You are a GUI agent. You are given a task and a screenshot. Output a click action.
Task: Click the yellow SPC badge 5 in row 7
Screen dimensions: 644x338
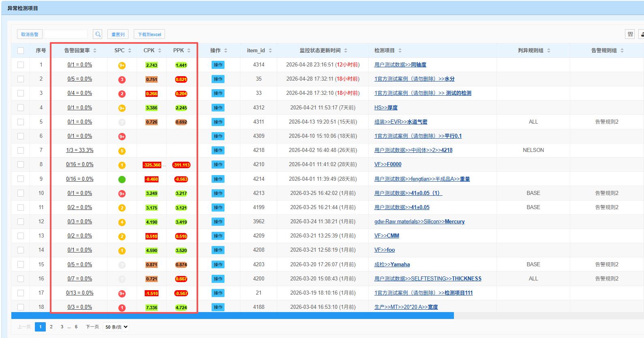122,151
